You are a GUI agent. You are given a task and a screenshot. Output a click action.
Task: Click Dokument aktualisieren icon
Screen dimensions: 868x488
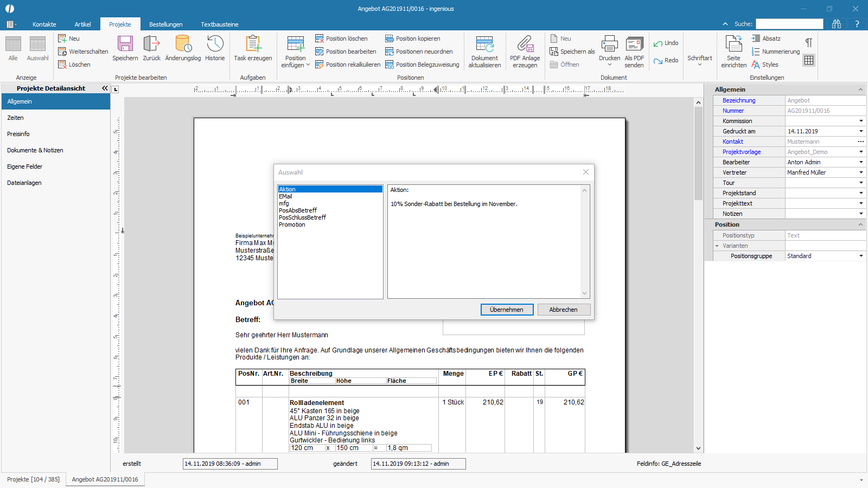[x=484, y=44]
